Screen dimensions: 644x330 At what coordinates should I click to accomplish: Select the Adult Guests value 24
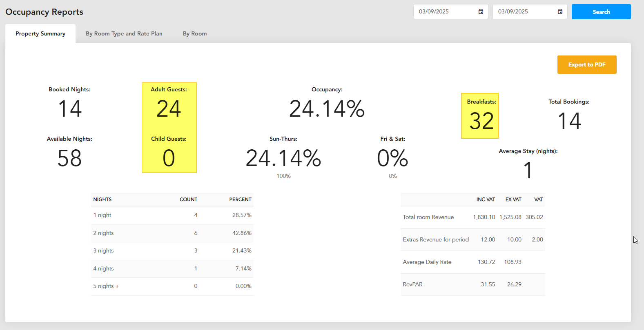[x=169, y=109]
